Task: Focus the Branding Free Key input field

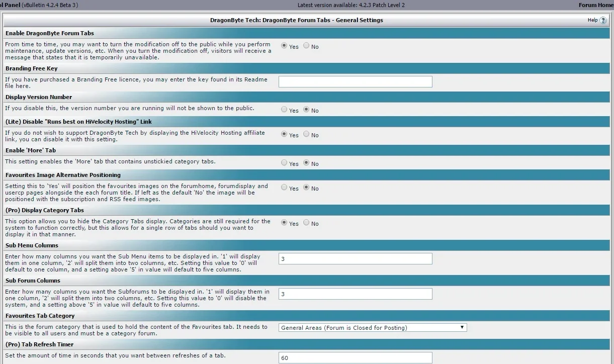Action: (x=356, y=81)
